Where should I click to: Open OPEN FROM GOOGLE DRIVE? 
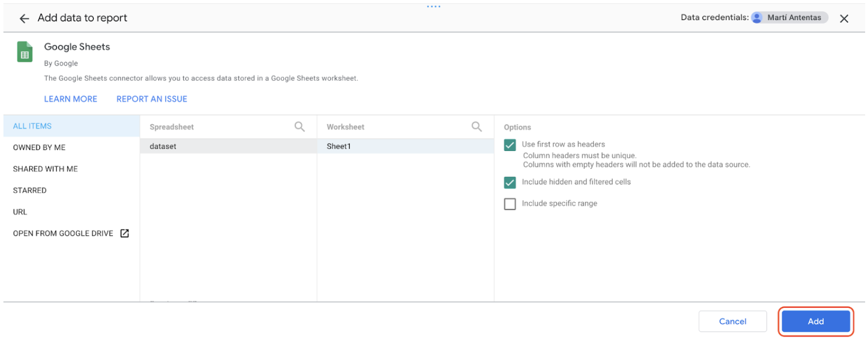coord(72,233)
